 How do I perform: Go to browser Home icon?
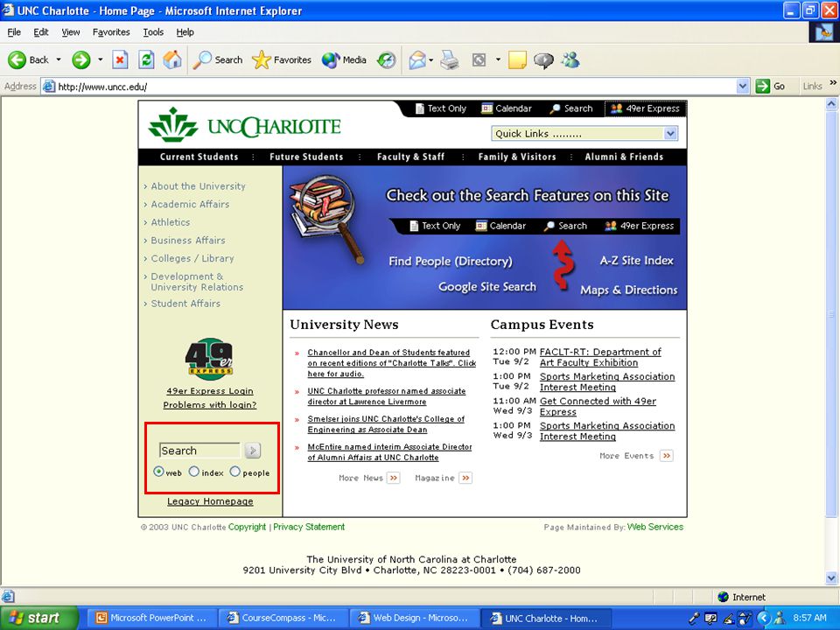[x=172, y=59]
